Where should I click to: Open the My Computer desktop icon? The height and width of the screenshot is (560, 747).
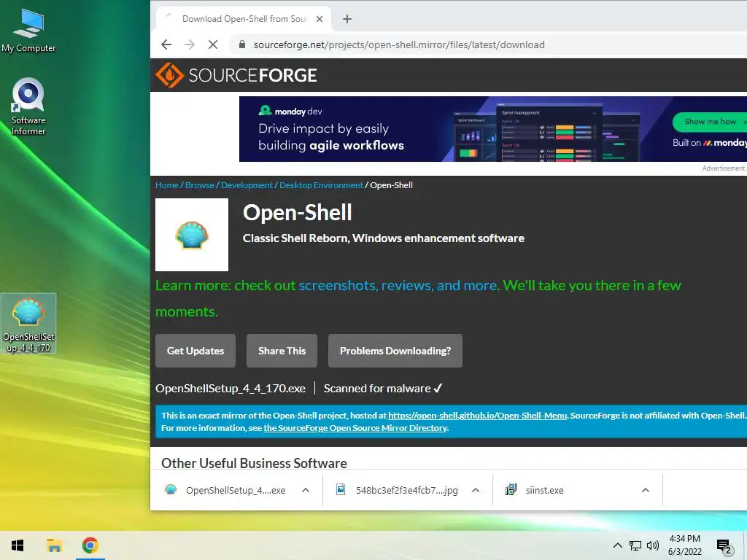28,31
